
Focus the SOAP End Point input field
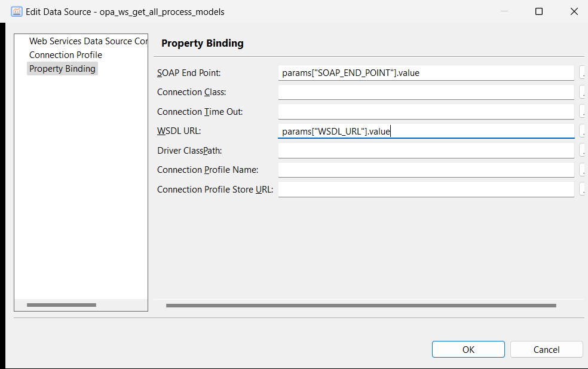click(x=426, y=73)
